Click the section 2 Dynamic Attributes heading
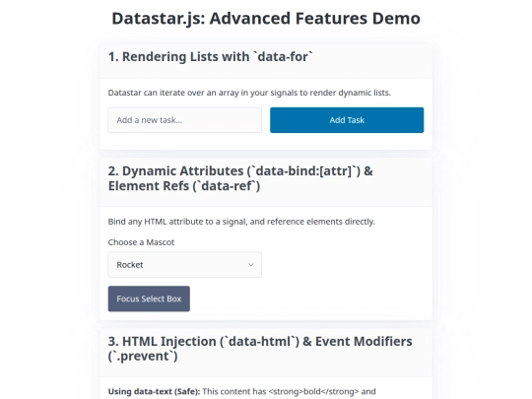 click(240, 178)
